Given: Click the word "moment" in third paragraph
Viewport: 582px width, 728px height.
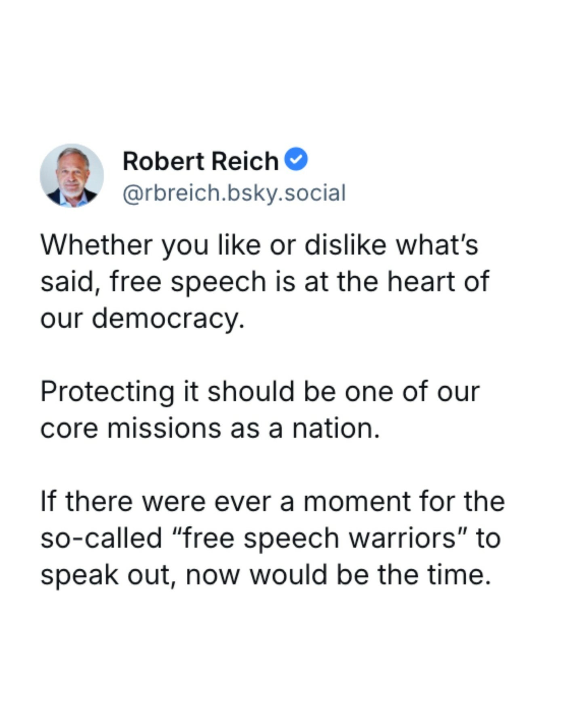Looking at the screenshot, I should point(356,502).
